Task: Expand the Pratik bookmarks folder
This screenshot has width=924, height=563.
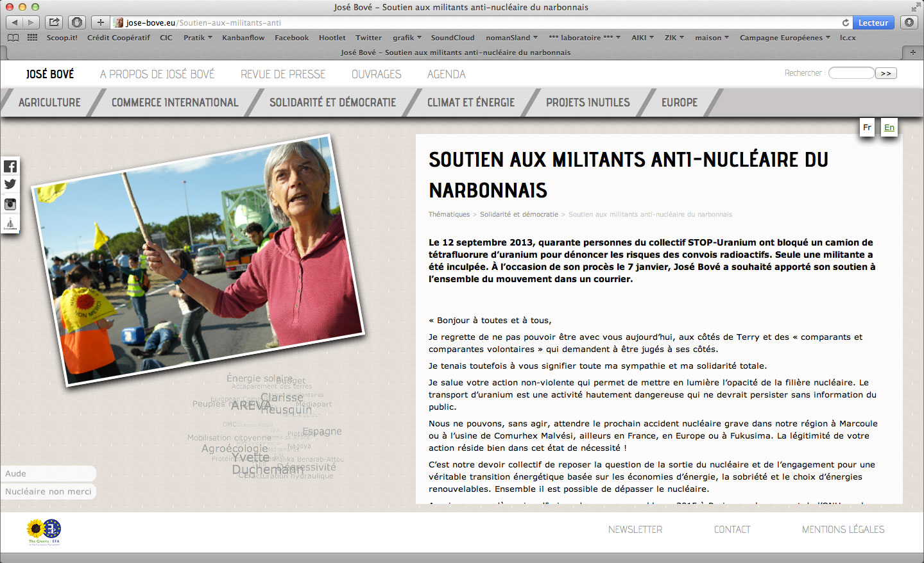Action: [x=198, y=38]
